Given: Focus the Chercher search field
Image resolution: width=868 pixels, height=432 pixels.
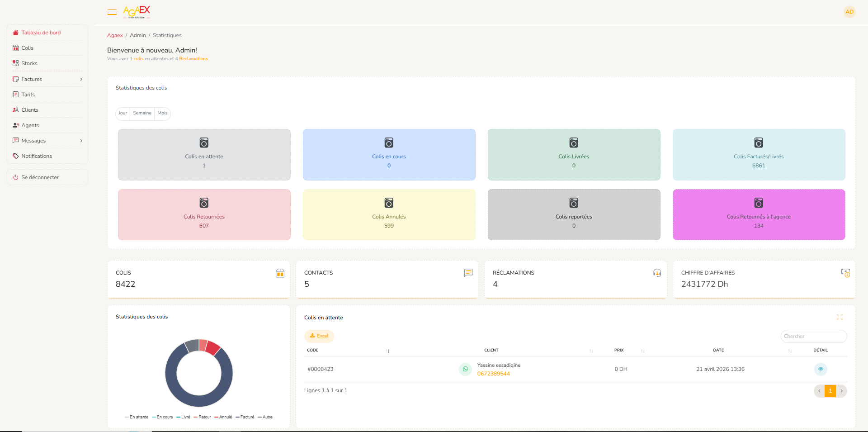Looking at the screenshot, I should click(x=814, y=336).
